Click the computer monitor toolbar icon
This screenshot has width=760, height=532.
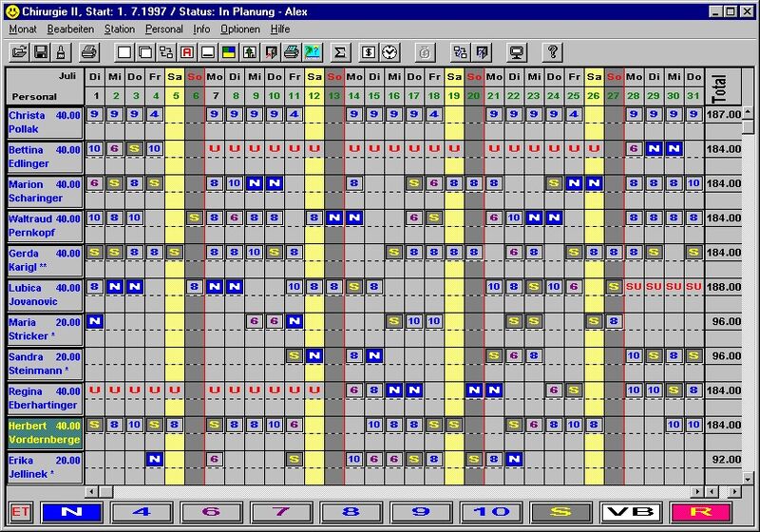point(518,51)
